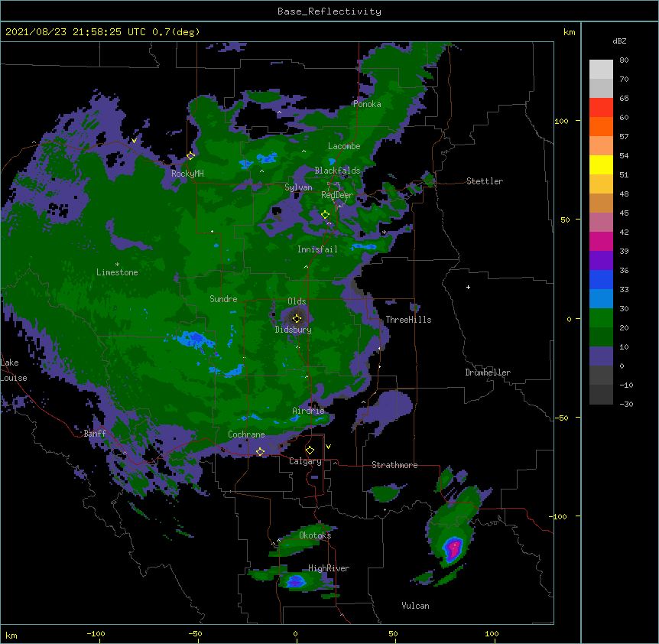Screen dimensions: 659x644
Task: Click the yellow diamond marker above Calgary label
Action: (310, 450)
